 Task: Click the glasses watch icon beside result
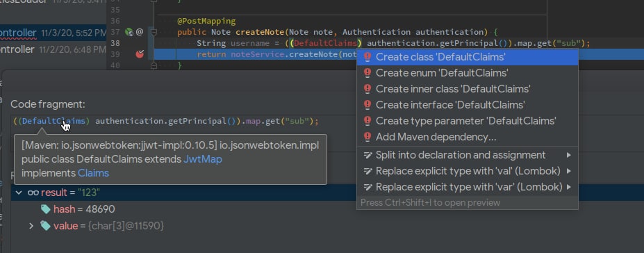[x=33, y=193]
